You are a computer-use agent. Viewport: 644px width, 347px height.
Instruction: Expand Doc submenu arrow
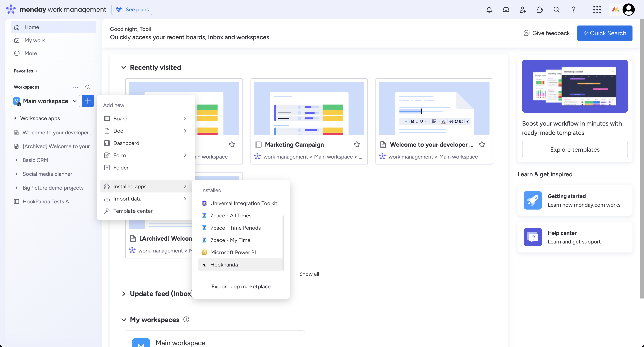[185, 131]
